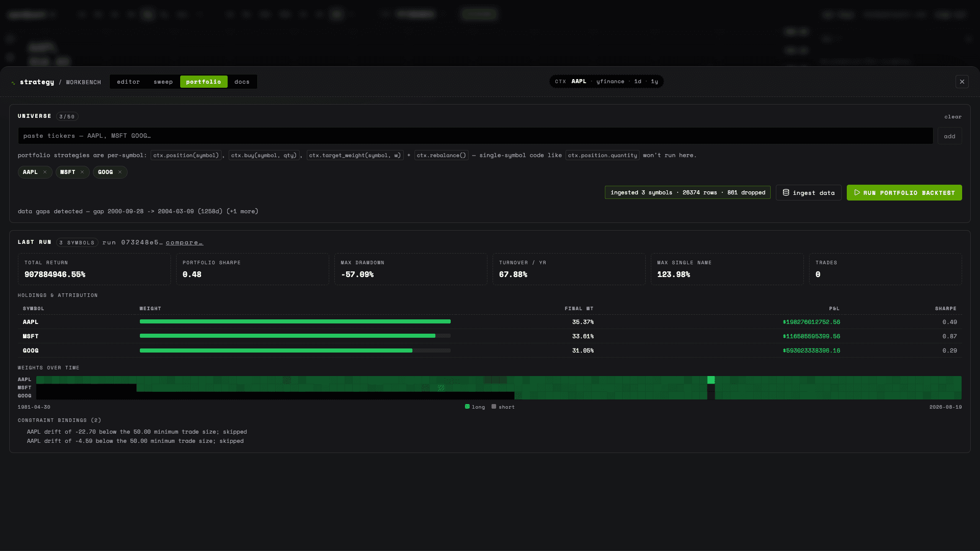Click the Turnover / YR value 67.88%

[513, 274]
